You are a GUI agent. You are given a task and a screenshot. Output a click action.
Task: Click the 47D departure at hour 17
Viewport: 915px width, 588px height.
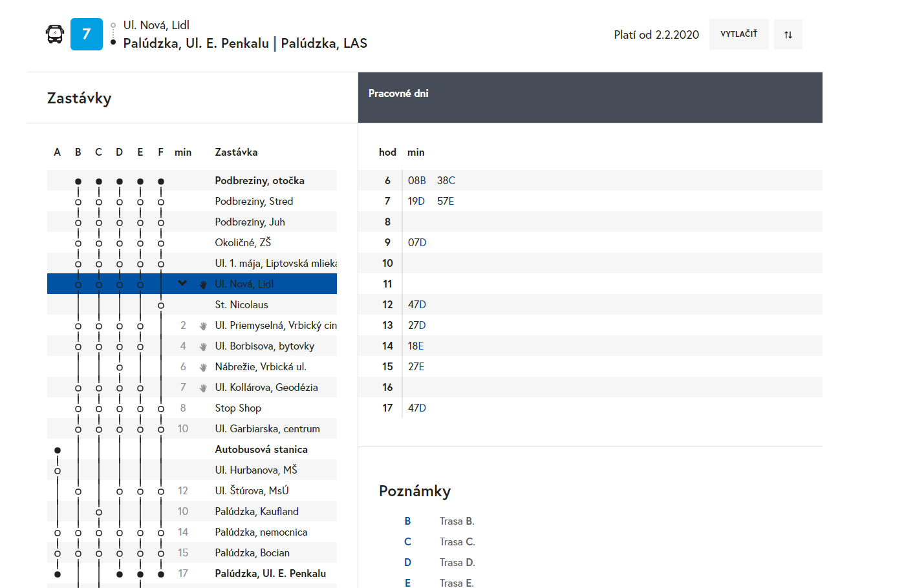tap(416, 408)
